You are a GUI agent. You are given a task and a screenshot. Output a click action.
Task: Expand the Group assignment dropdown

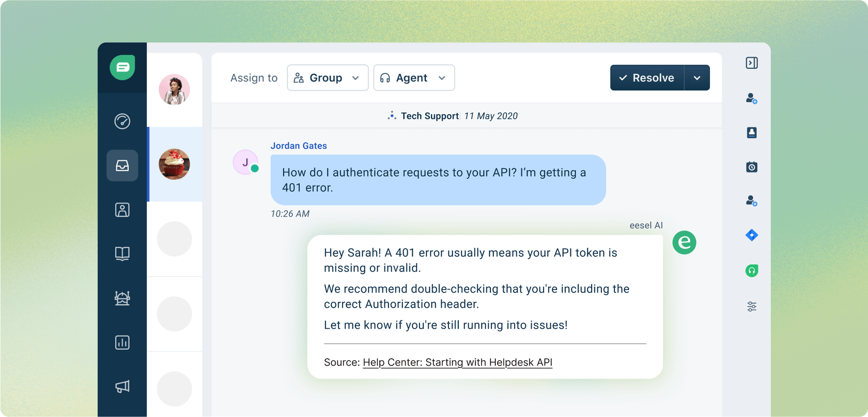(328, 78)
